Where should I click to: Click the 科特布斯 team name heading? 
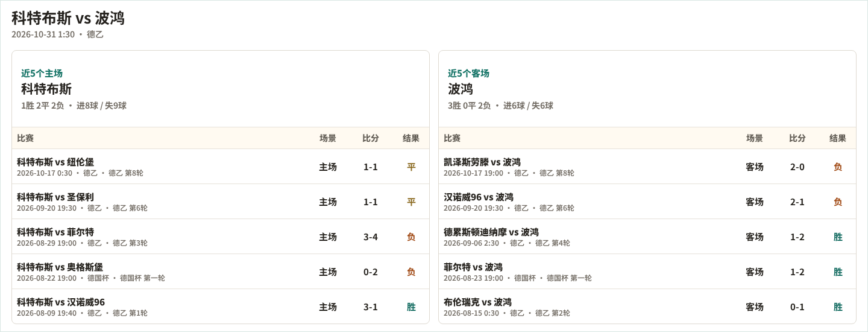tap(46, 89)
